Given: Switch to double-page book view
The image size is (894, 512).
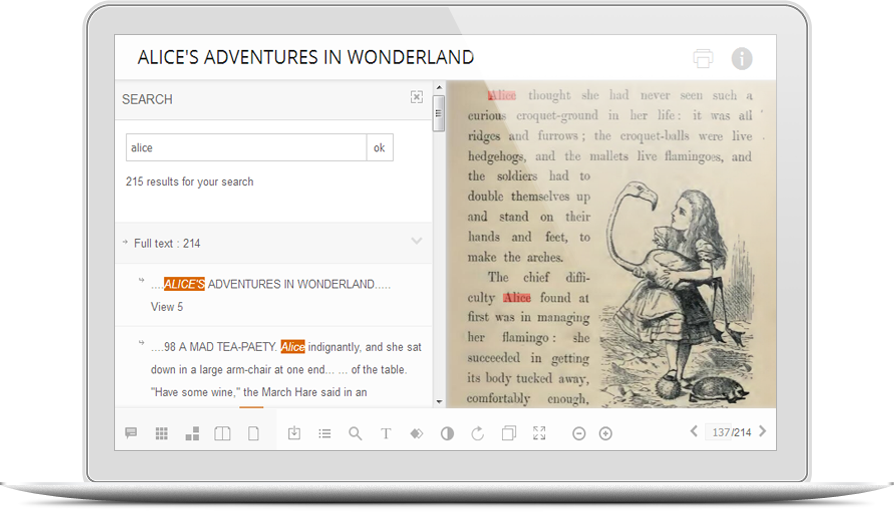Looking at the screenshot, I should 222,434.
